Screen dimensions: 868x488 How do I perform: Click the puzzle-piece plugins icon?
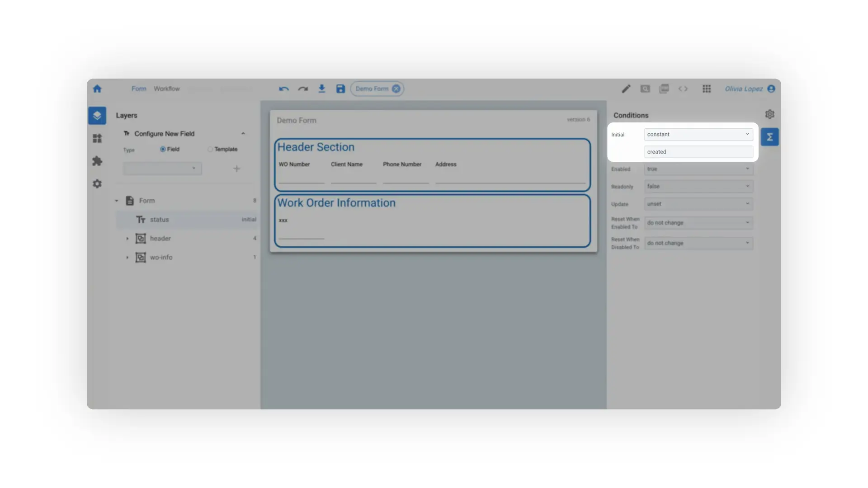coord(97,161)
